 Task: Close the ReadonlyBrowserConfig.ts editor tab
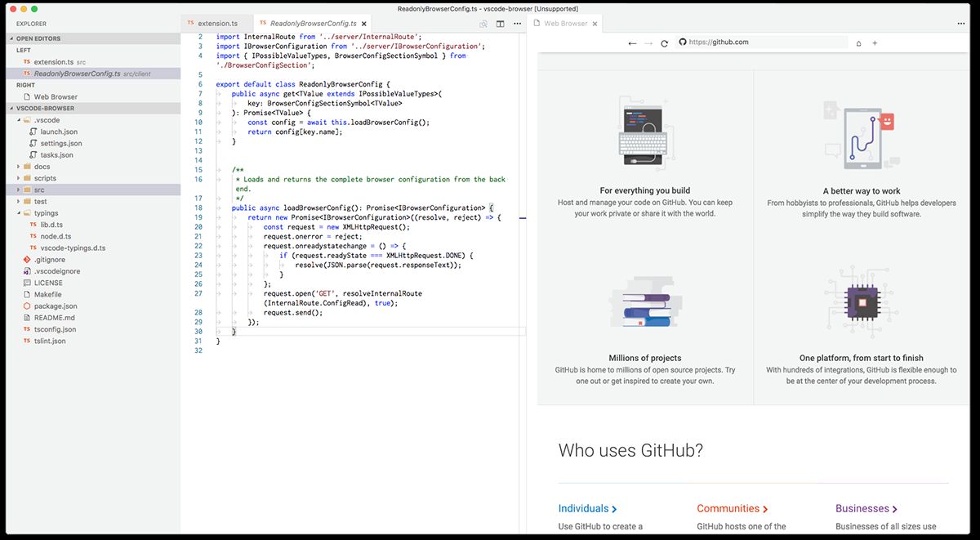[x=363, y=24]
